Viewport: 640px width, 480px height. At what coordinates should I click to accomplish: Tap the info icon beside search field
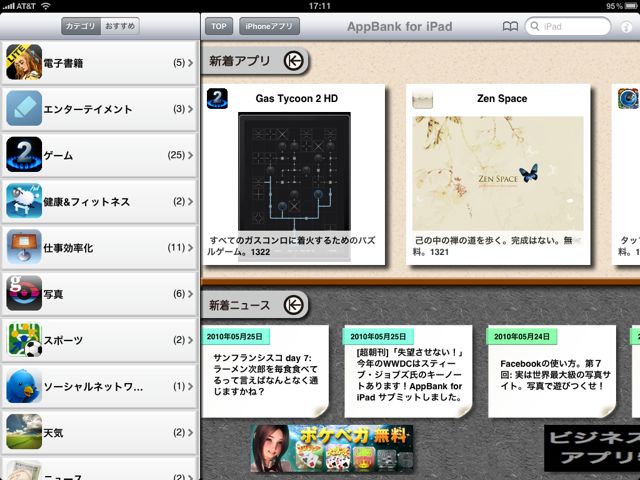[x=626, y=27]
